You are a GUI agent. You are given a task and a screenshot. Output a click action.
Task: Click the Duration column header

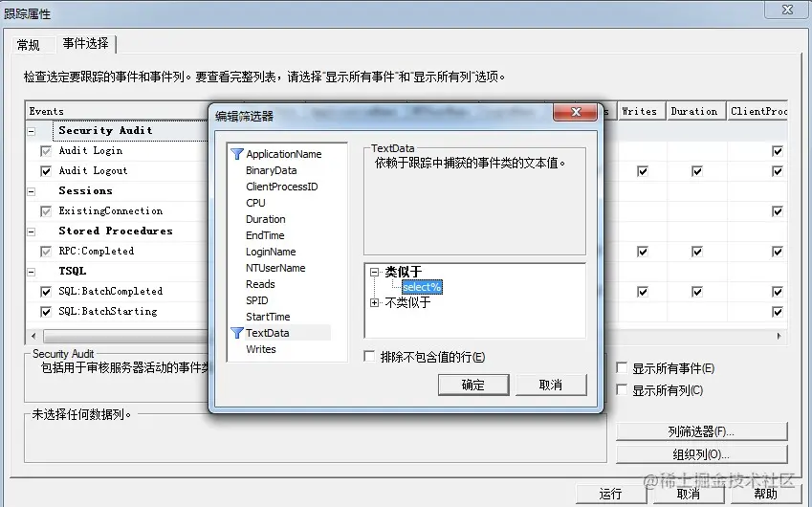tap(695, 111)
